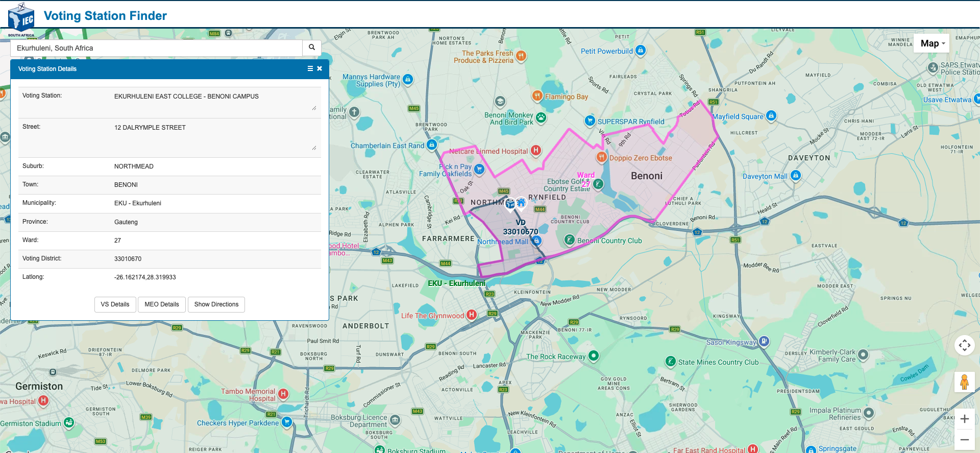This screenshot has width=980, height=453.
Task: Click the State Mines Country Club marker
Action: tap(671, 361)
